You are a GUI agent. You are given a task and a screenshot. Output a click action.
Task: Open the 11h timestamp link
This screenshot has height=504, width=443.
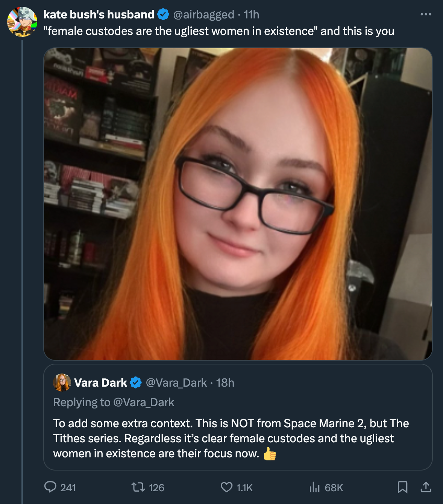tap(251, 14)
